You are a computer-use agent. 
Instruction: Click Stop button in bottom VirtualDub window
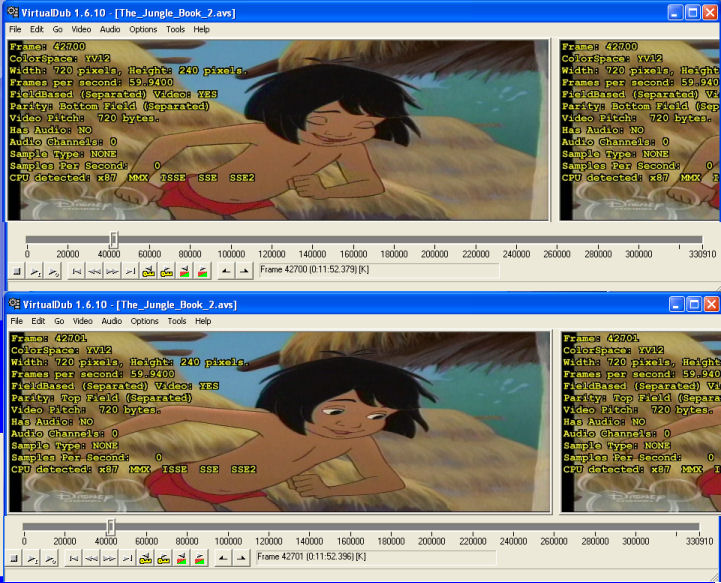14,558
